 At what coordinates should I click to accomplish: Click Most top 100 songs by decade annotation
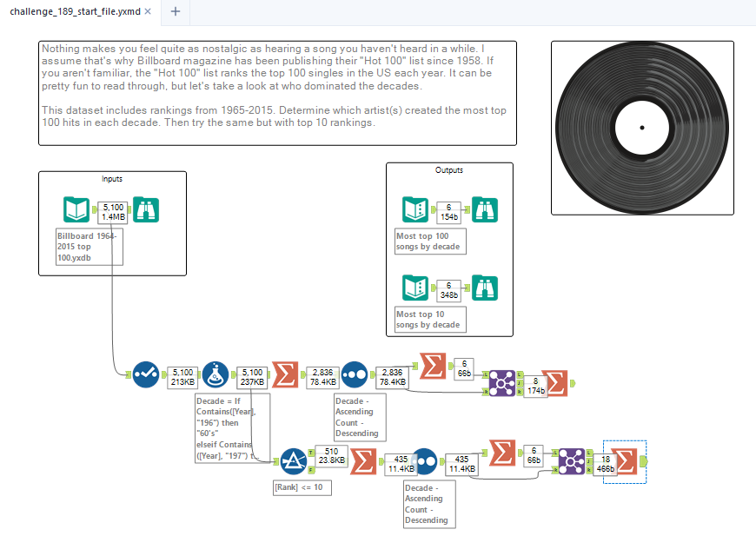[430, 241]
